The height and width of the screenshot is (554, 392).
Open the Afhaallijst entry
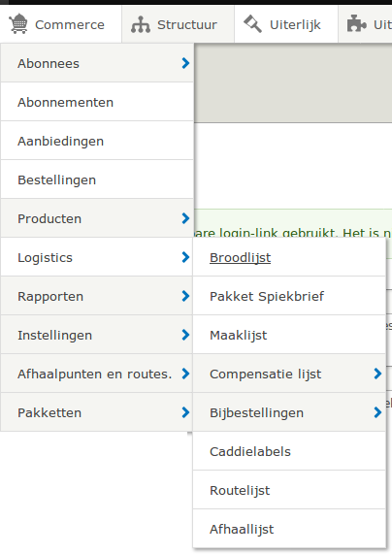289,529
